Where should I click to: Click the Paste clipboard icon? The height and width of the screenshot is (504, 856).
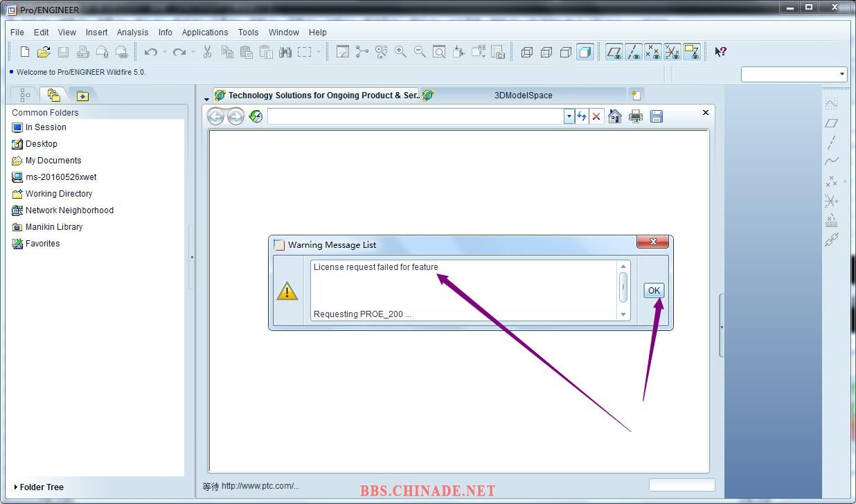pyautogui.click(x=246, y=52)
